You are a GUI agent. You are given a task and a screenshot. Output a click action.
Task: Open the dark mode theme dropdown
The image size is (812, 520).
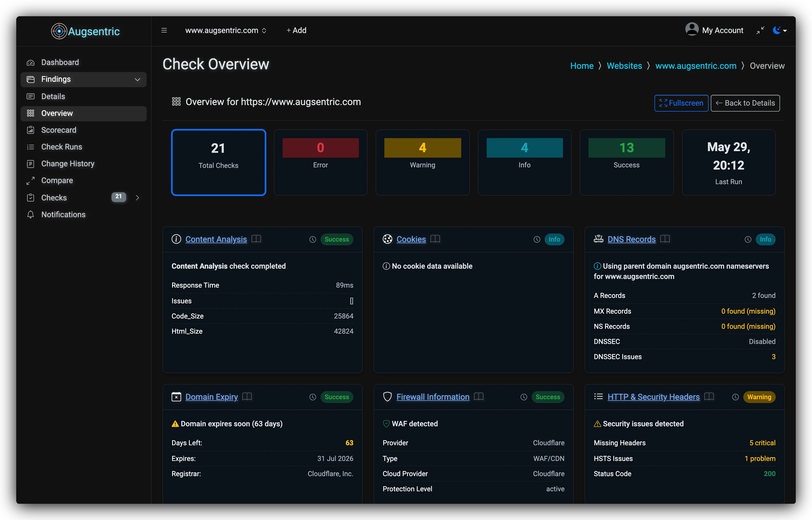(x=780, y=30)
